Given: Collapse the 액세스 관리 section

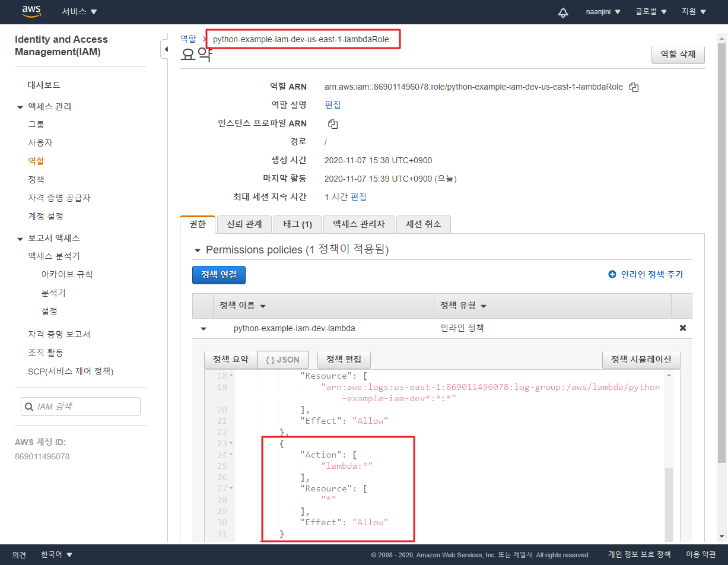Looking at the screenshot, I should pyautogui.click(x=20, y=107).
